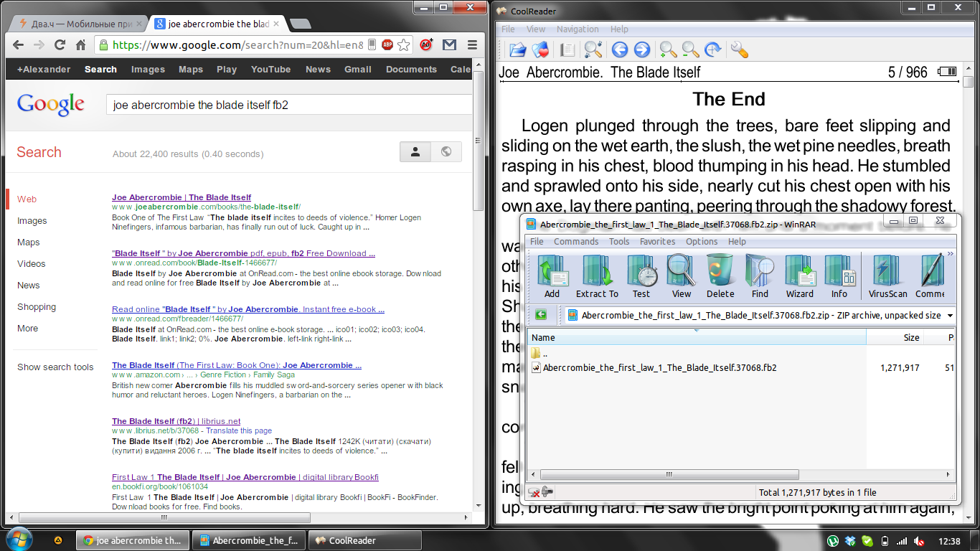
Task: Click CoolReader taskbar button
Action: (x=365, y=541)
